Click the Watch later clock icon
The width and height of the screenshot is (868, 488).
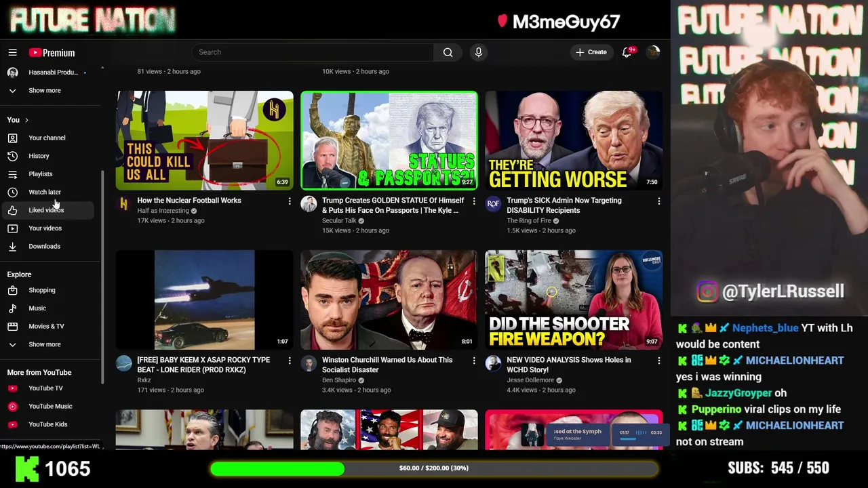click(12, 192)
